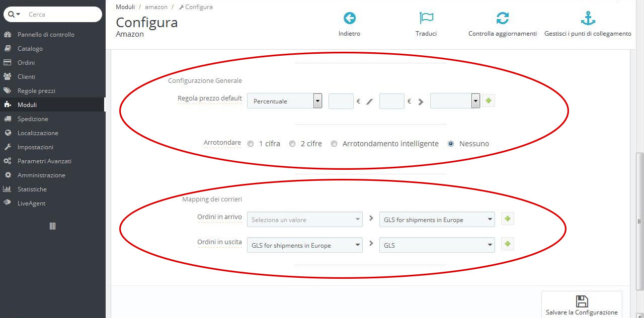This screenshot has width=644, height=318.
Task: Open the Seleziona un valore dropdown
Action: (305, 220)
